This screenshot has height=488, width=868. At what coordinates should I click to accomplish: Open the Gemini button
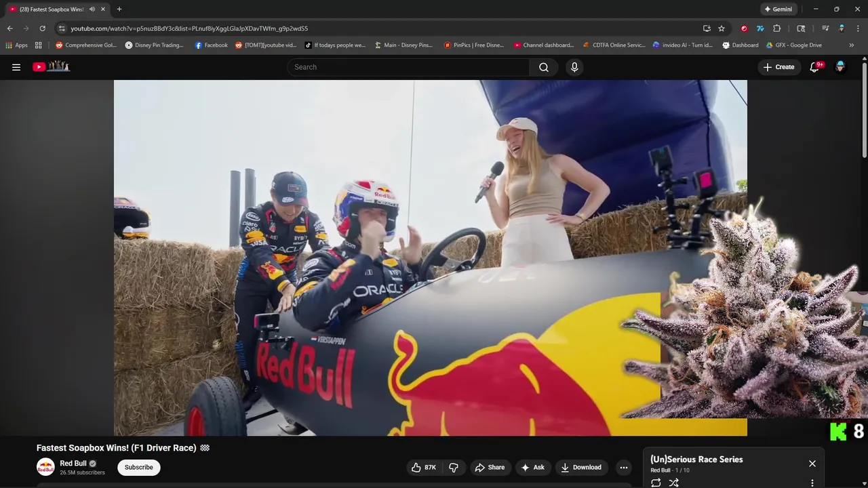pos(777,9)
